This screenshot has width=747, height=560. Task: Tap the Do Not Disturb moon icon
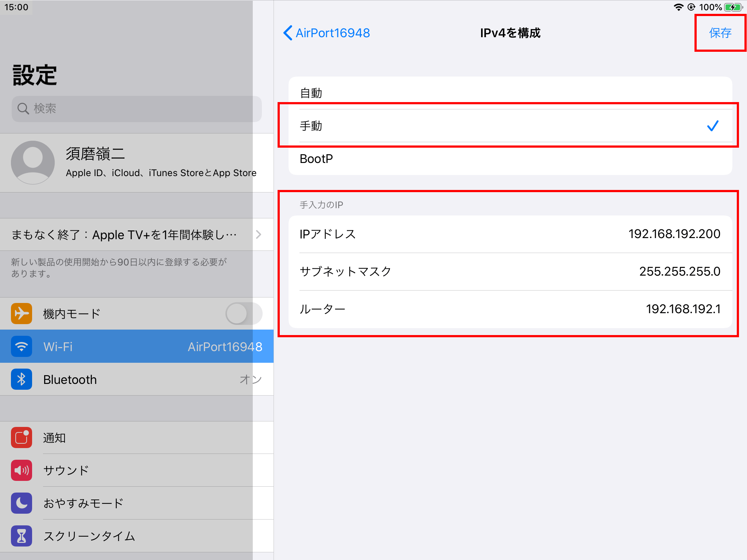[22, 503]
